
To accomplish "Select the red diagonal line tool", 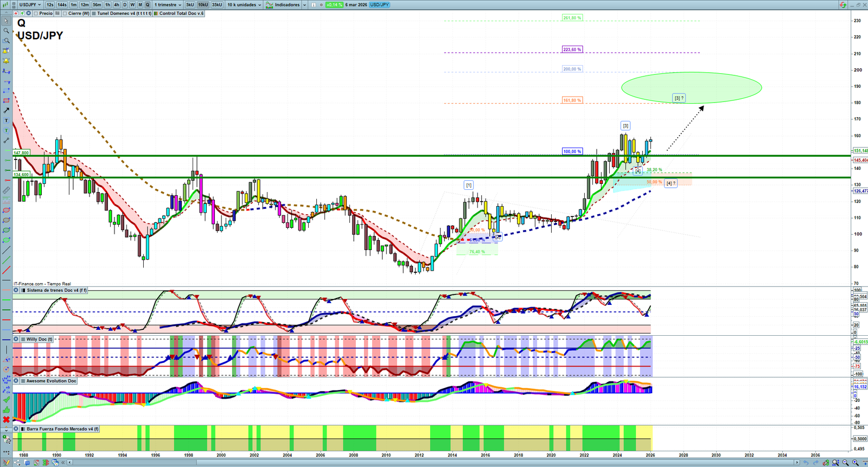I will pos(6,270).
